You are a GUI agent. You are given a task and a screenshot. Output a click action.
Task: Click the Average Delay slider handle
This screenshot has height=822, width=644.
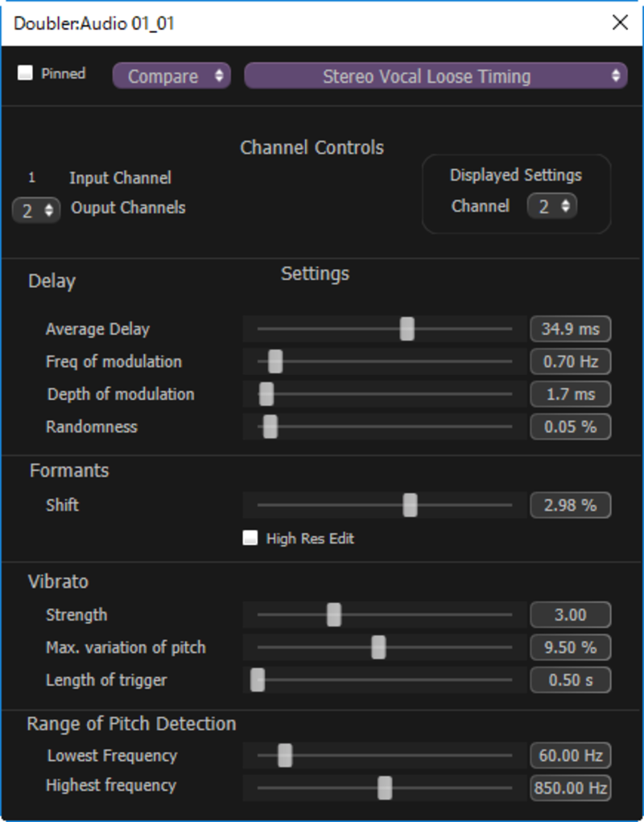click(x=407, y=329)
